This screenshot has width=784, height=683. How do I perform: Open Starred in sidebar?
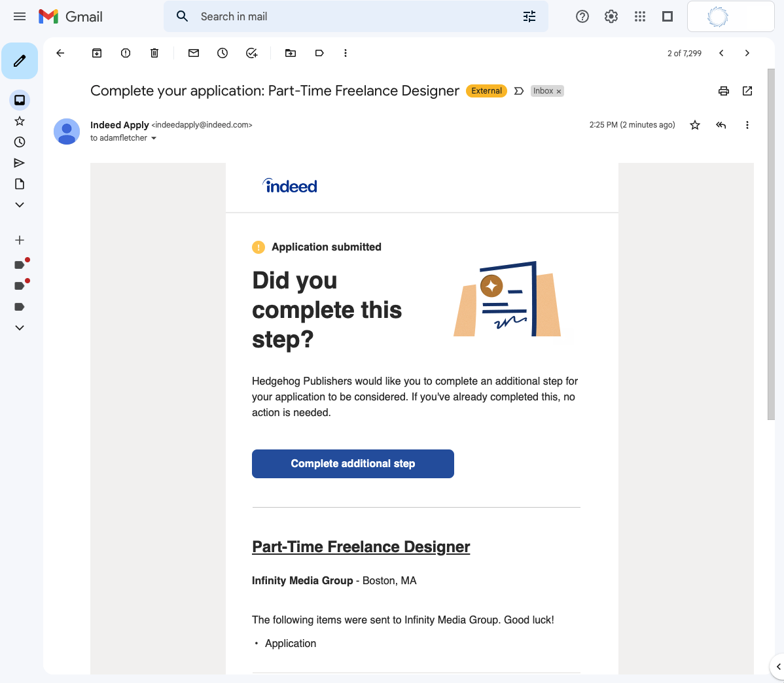20,121
